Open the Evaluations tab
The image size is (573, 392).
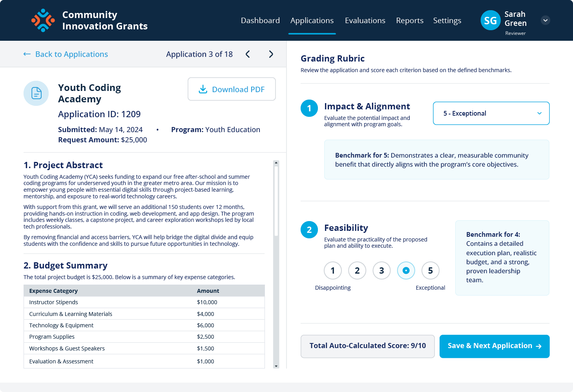365,20
